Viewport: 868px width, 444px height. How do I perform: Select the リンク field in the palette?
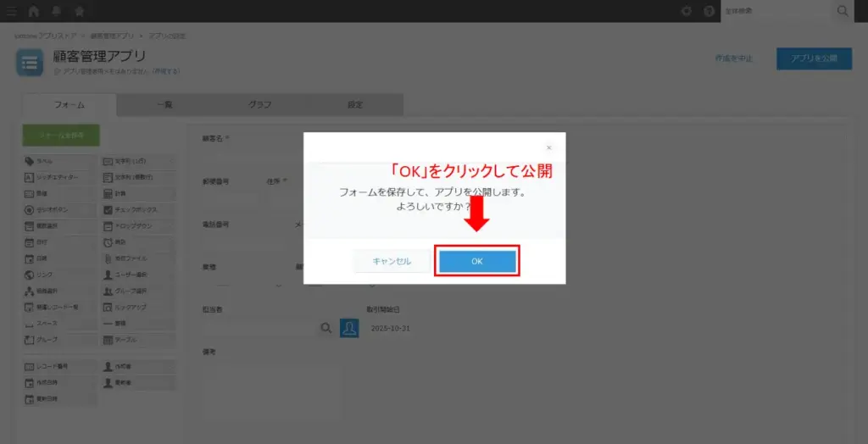tap(60, 275)
